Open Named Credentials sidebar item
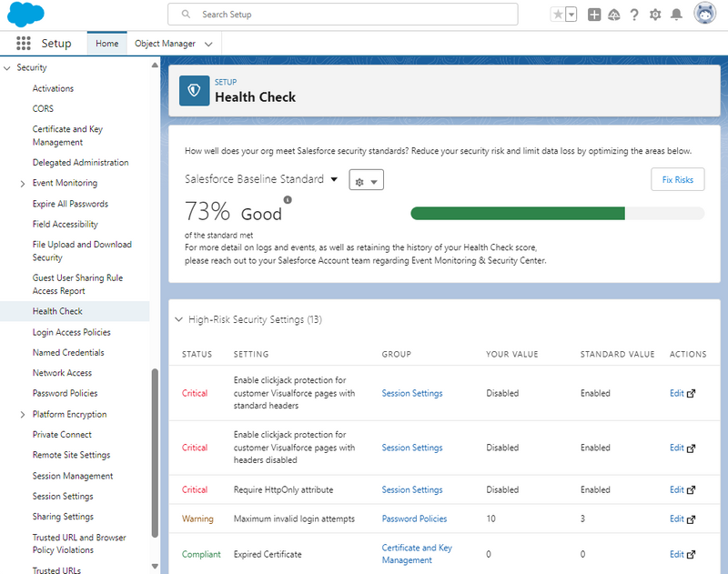Image resolution: width=728 pixels, height=574 pixels. (x=68, y=353)
